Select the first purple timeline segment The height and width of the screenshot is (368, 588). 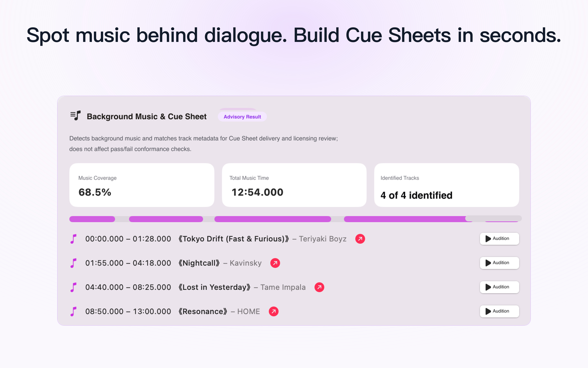click(x=92, y=219)
